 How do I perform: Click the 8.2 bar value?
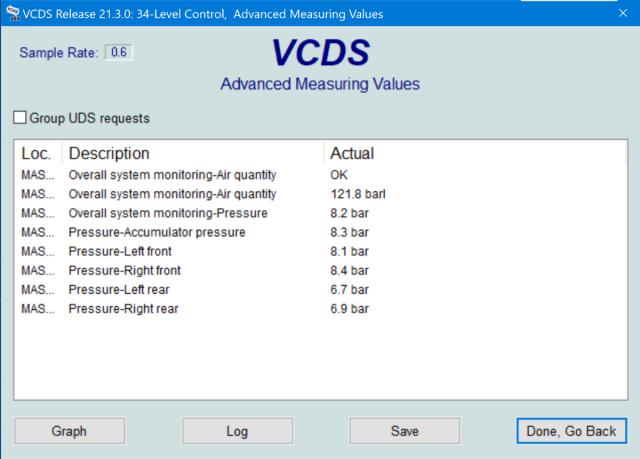click(349, 213)
